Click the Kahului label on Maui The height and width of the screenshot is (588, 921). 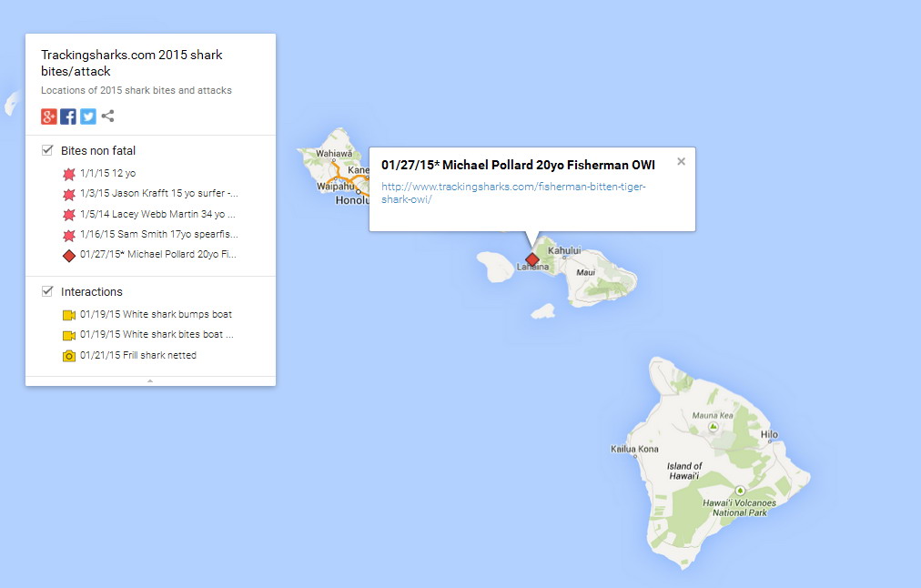pos(564,250)
